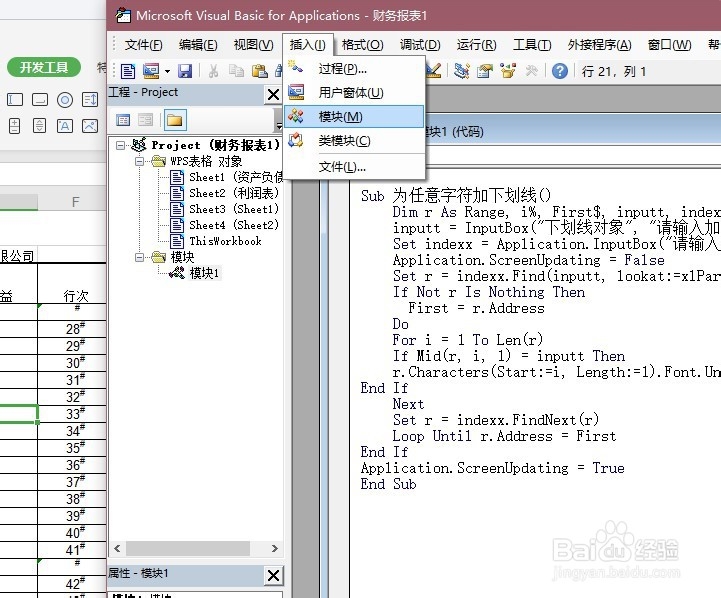Choose 用户窗体(U) from Insert menu
The height and width of the screenshot is (598, 721).
pos(354,93)
